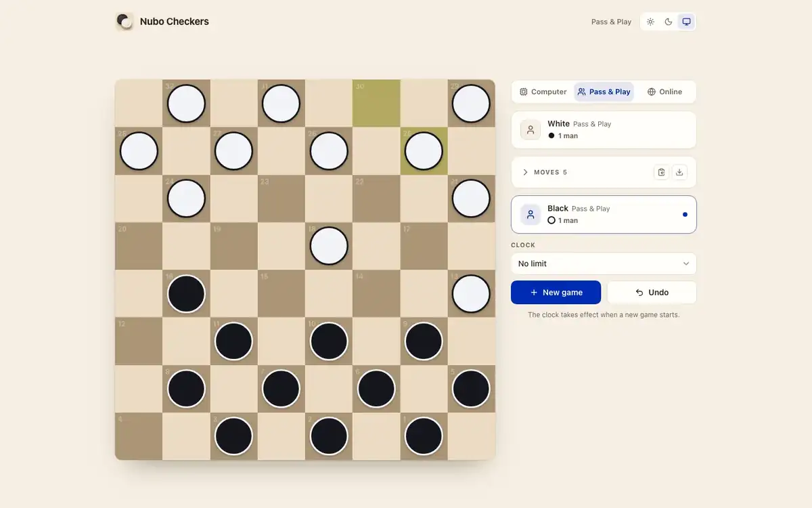This screenshot has height=508, width=812.
Task: Click empty square 20
Action: (139, 246)
